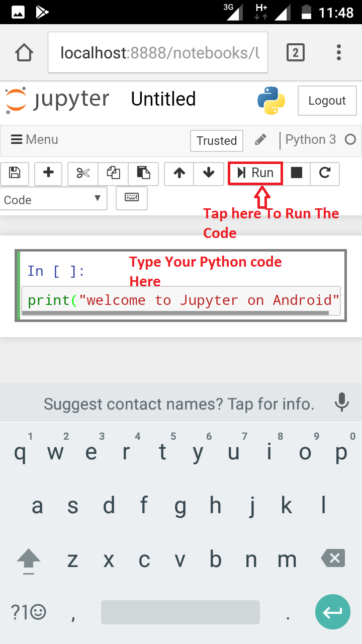Tap the backspace key icon
Screen dimensions: 362x644
[333, 557]
